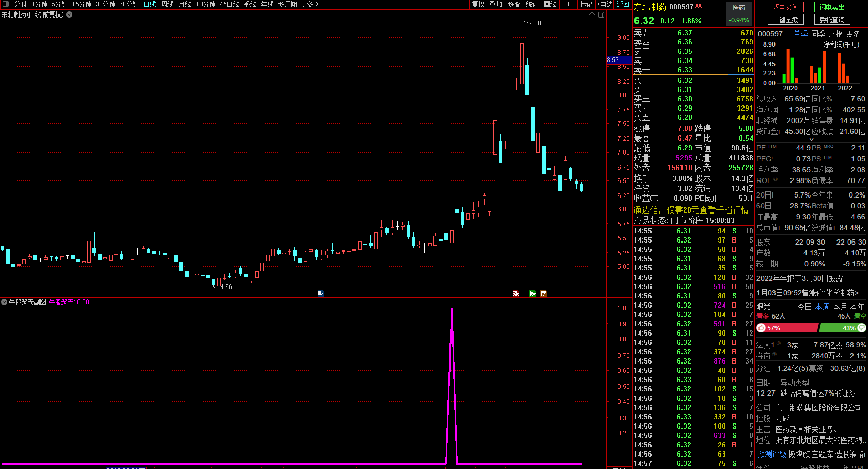Click the red thumbs-up 57% bar
This screenshot has height=469, width=868.
[787, 328]
